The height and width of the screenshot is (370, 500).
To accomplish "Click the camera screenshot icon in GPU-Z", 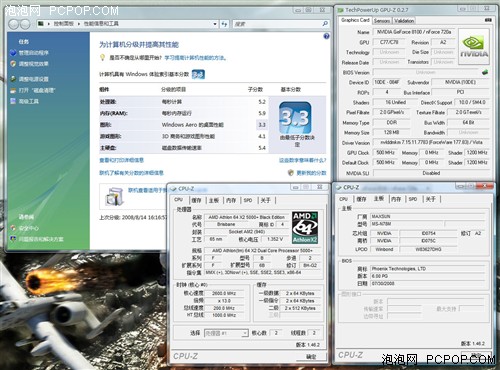I will point(488,20).
